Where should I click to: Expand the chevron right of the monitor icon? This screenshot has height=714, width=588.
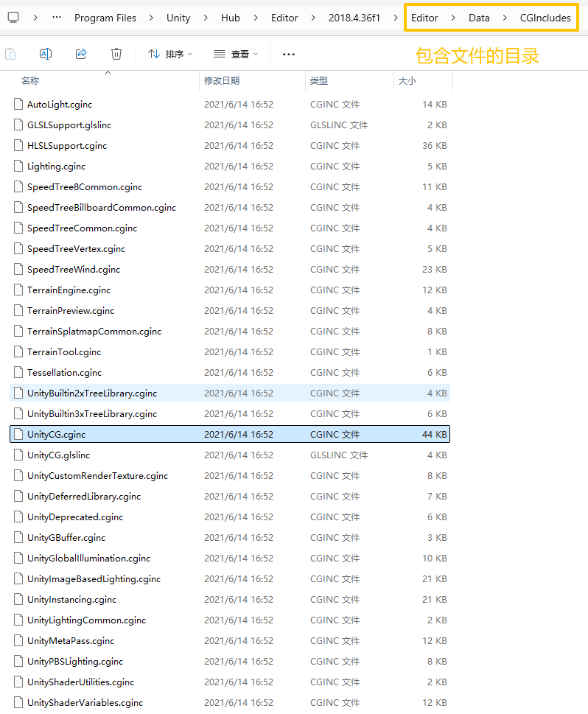tap(35, 18)
